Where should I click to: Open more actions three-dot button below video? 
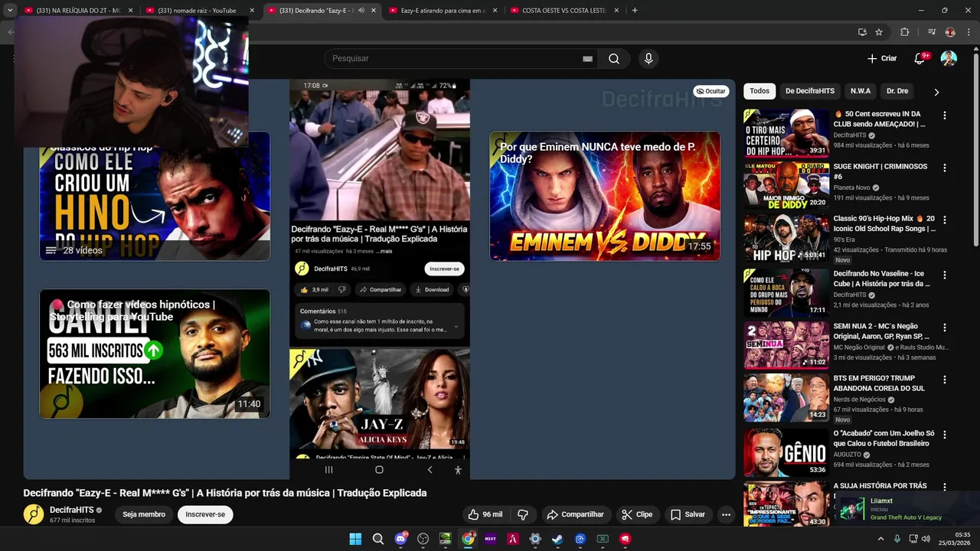coord(726,514)
